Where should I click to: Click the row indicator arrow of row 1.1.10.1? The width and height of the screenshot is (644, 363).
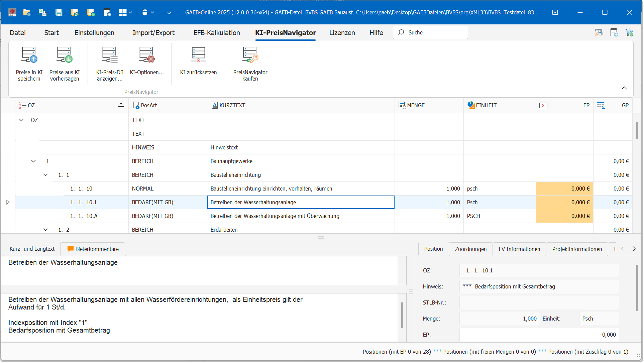[x=8, y=203]
